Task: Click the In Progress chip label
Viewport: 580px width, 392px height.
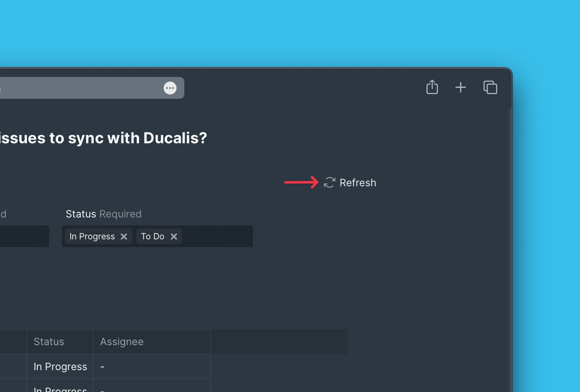Action: click(x=92, y=237)
